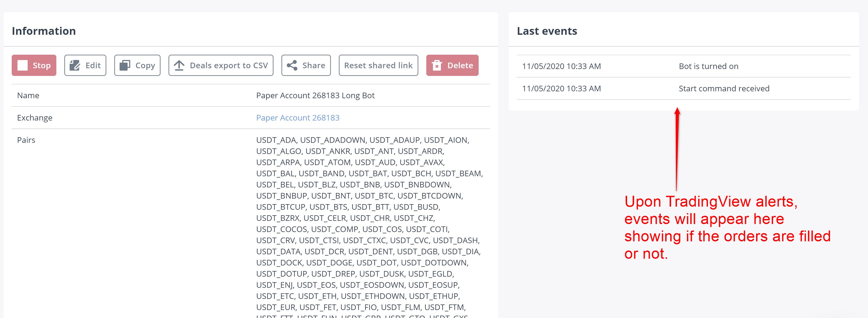Open Paper Account 268183 exchange link
Screen dimensions: 868x318
click(298, 118)
